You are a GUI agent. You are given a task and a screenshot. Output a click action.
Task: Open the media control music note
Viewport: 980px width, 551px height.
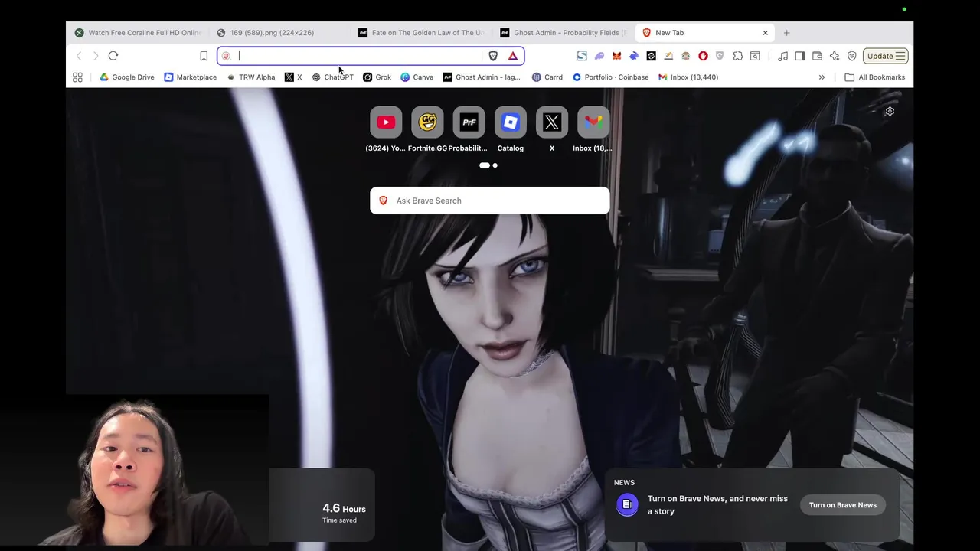pyautogui.click(x=782, y=56)
